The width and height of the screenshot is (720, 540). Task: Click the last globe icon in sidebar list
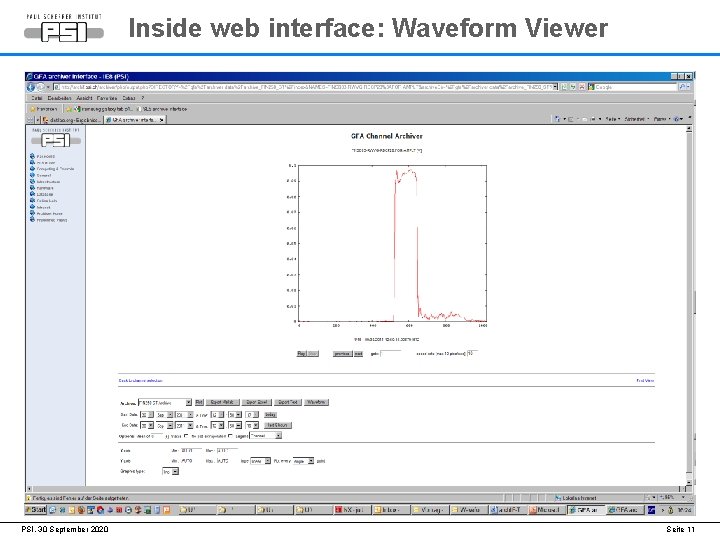(33, 220)
